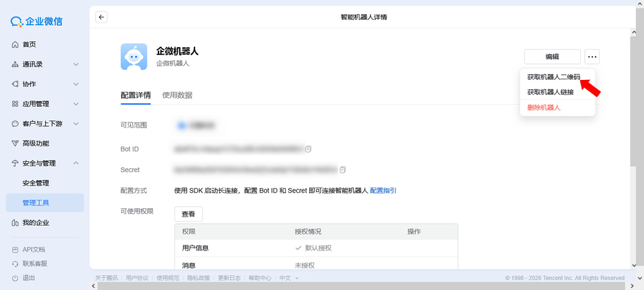Open 高级功能 in the sidebar
644x290 pixels.
(x=35, y=143)
